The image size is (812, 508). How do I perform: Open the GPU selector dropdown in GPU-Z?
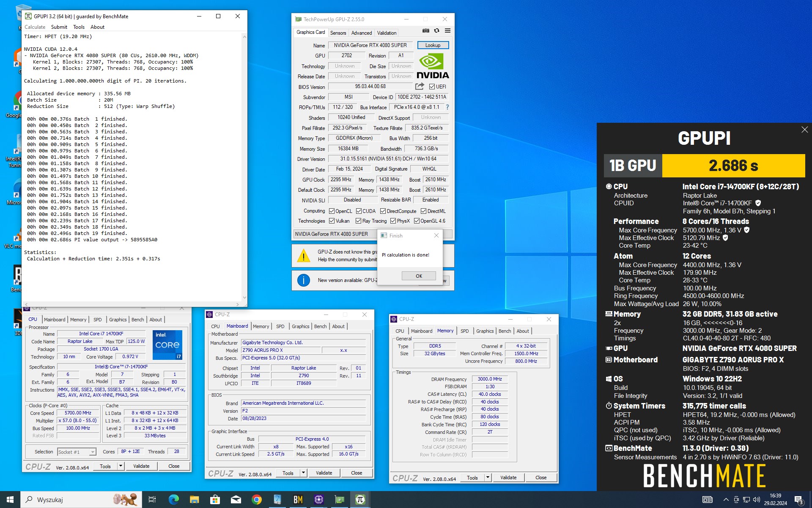point(373,234)
